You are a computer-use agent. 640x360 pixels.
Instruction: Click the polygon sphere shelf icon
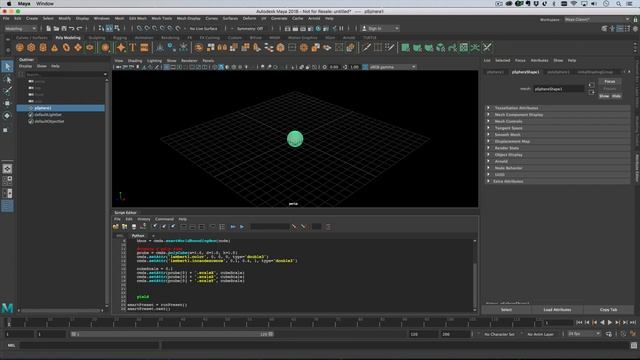click(20, 47)
